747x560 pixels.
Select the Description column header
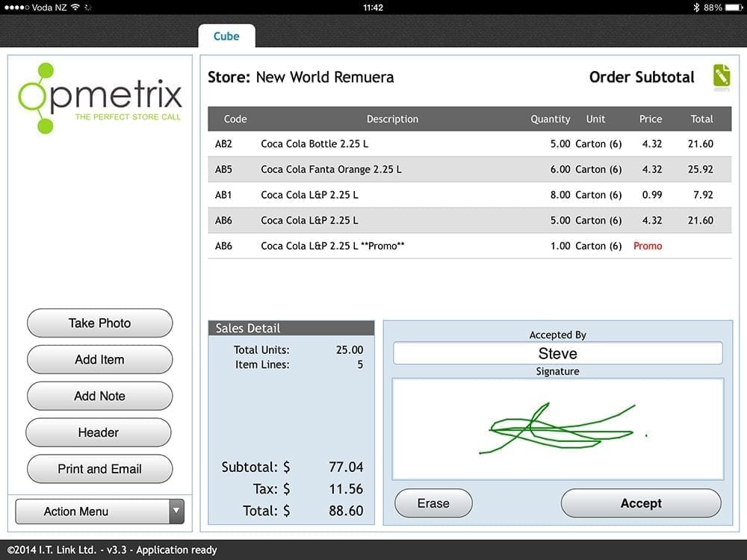point(392,119)
